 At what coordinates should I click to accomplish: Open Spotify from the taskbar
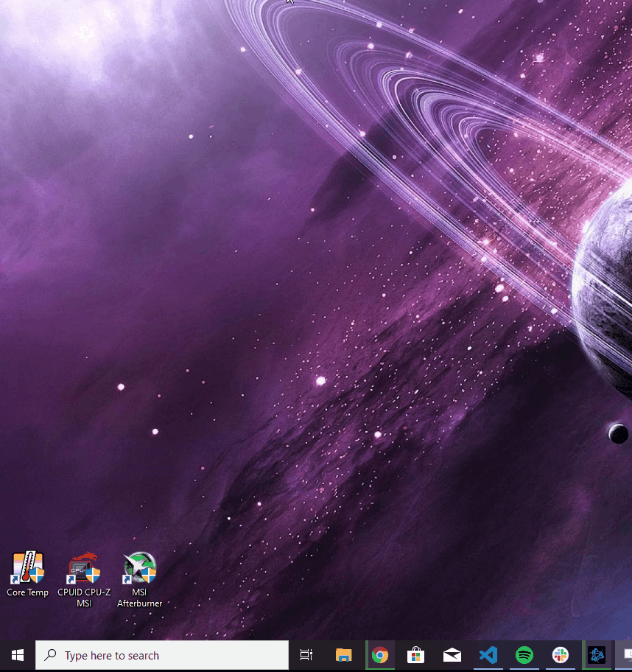pos(524,655)
